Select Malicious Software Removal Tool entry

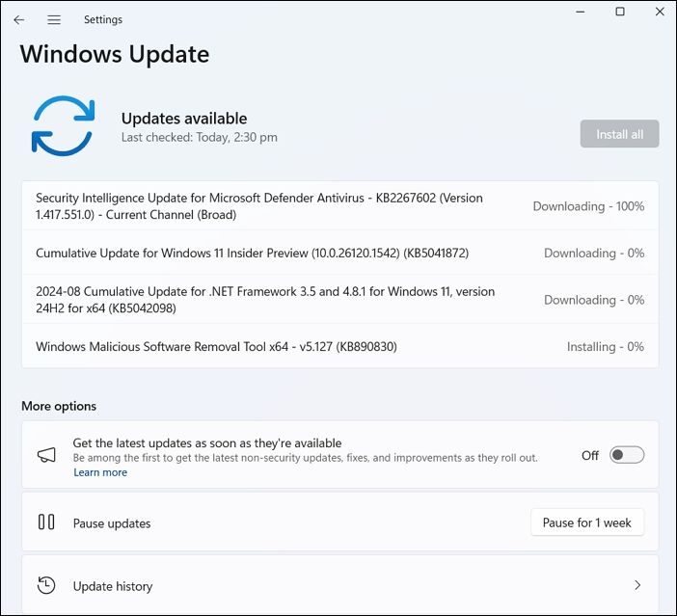click(x=216, y=346)
